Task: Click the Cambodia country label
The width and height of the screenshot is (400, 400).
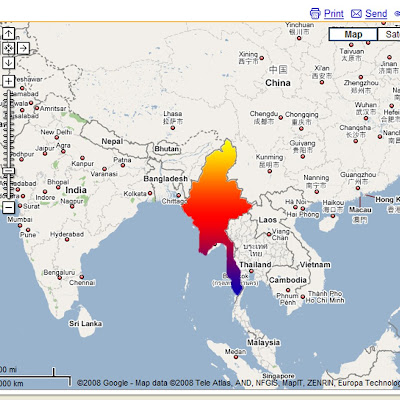Action: pyautogui.click(x=288, y=280)
